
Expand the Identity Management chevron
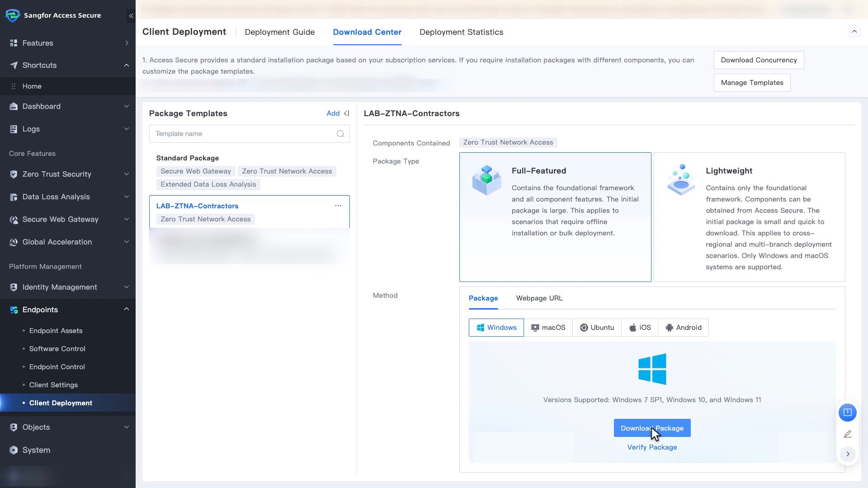(x=127, y=287)
